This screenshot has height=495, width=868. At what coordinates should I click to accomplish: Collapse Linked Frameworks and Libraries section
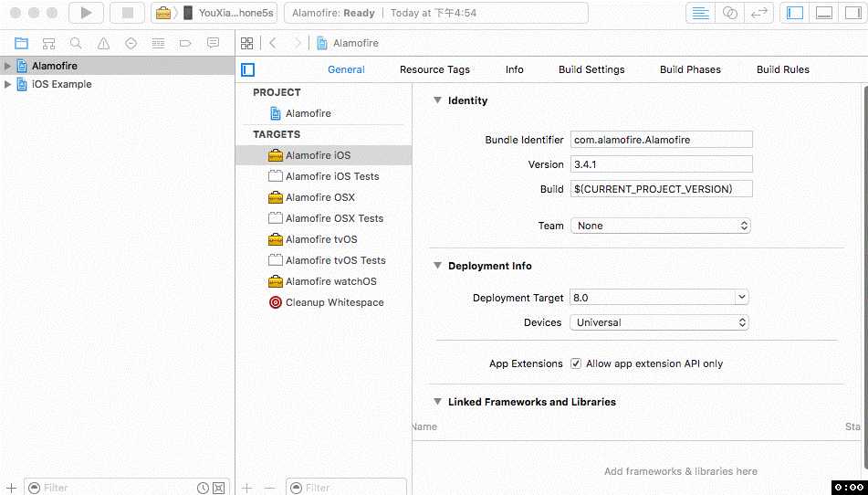tap(437, 402)
